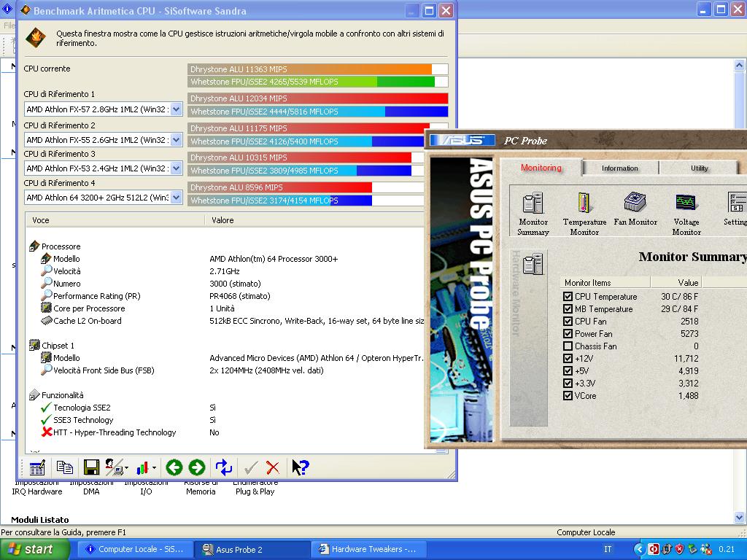Click the chart results icon in toolbar
The height and width of the screenshot is (560, 747).
pyautogui.click(x=142, y=467)
